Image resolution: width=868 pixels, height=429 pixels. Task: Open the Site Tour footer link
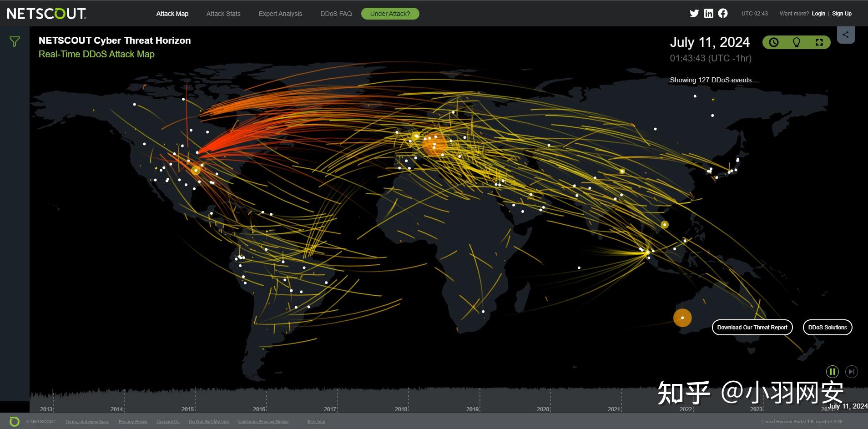tap(316, 422)
